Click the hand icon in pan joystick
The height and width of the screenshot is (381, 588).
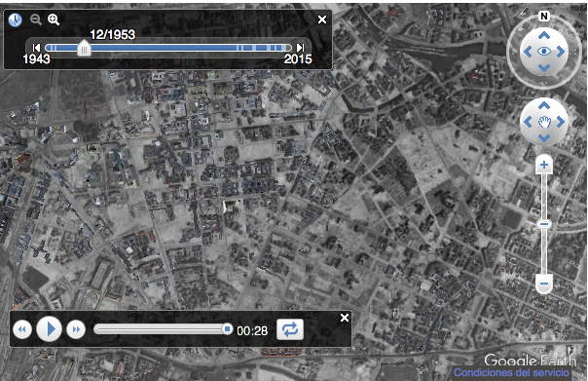click(544, 122)
